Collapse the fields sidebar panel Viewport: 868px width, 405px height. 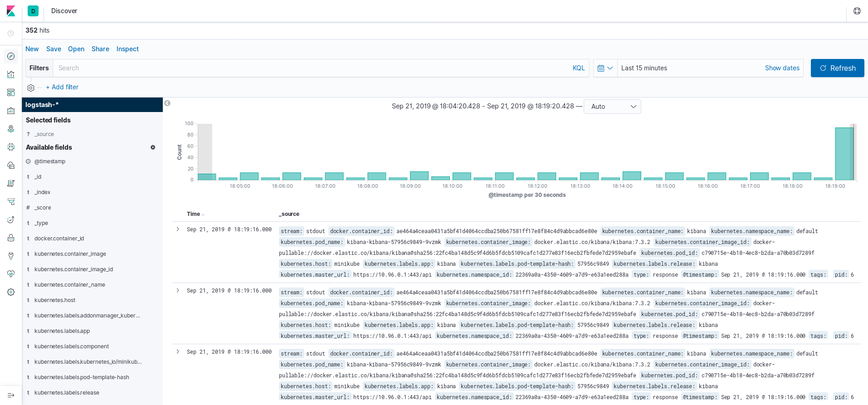(x=167, y=103)
